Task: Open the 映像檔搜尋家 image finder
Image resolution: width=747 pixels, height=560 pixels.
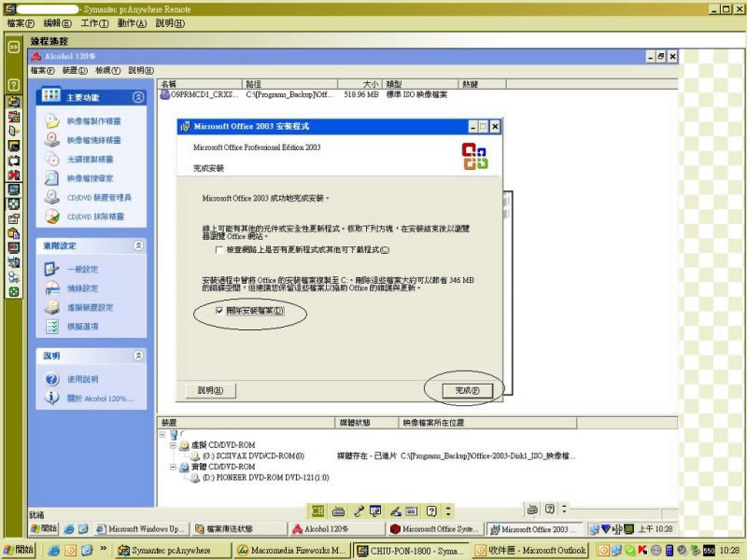Action: click(x=90, y=178)
